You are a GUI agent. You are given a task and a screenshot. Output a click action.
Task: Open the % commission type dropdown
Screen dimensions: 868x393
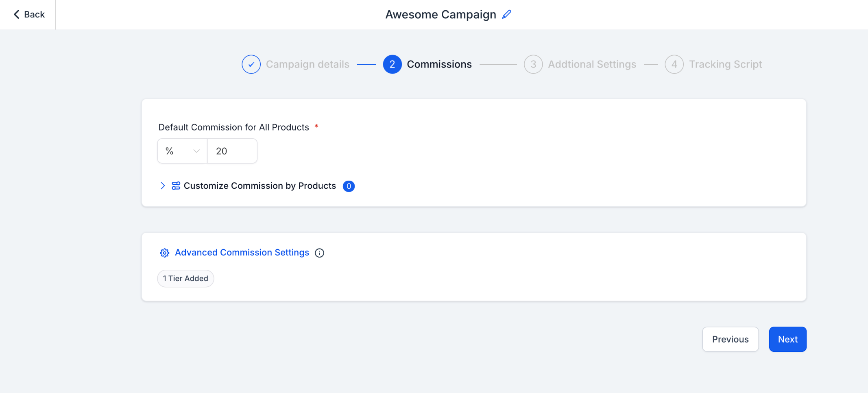pyautogui.click(x=182, y=151)
